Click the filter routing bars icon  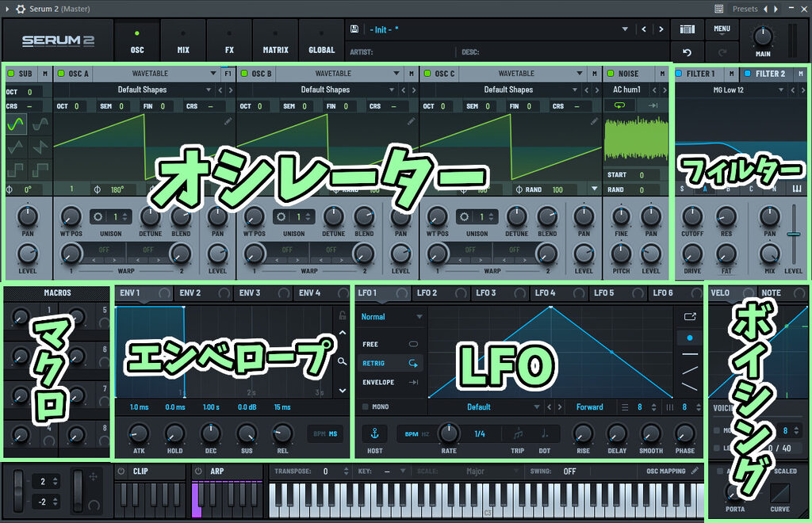pyautogui.click(x=797, y=189)
